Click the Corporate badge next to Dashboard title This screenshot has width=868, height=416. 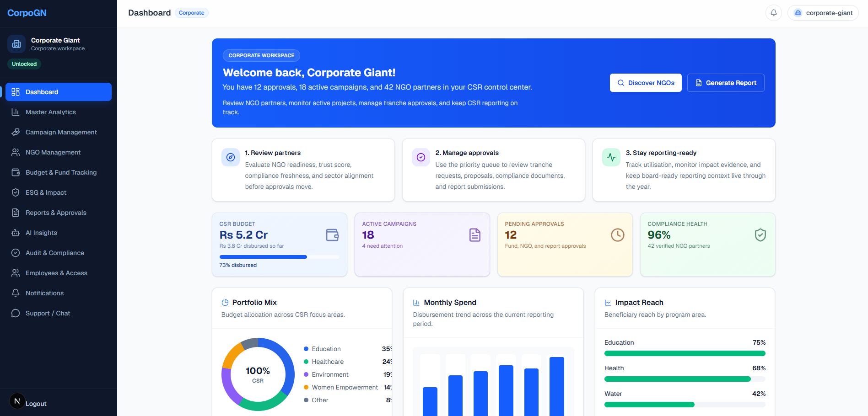tap(192, 13)
